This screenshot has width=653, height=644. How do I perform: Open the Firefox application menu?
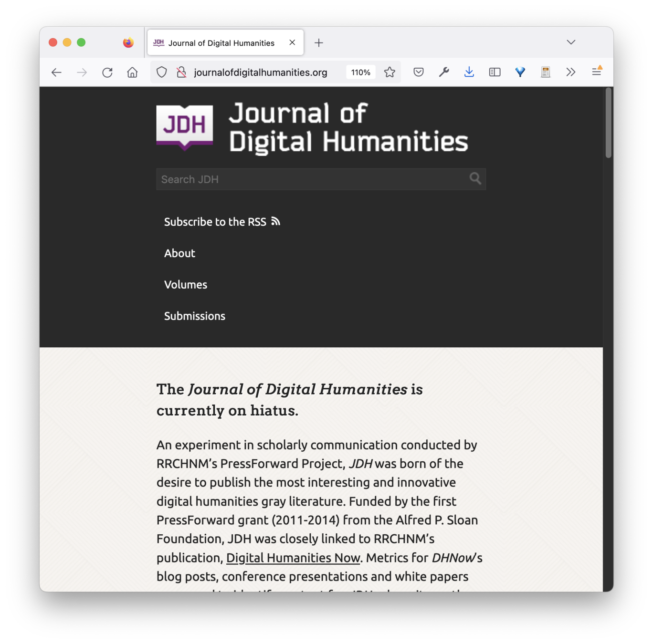pyautogui.click(x=597, y=72)
